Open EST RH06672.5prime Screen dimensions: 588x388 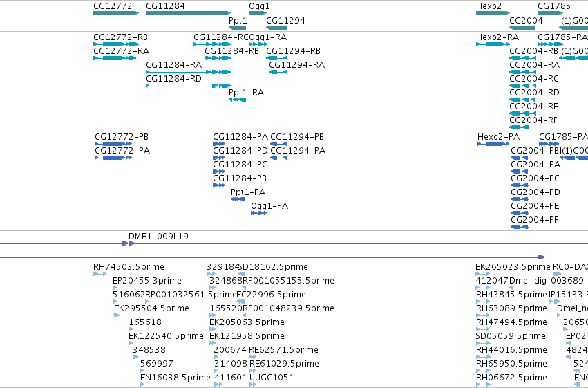(483, 385)
